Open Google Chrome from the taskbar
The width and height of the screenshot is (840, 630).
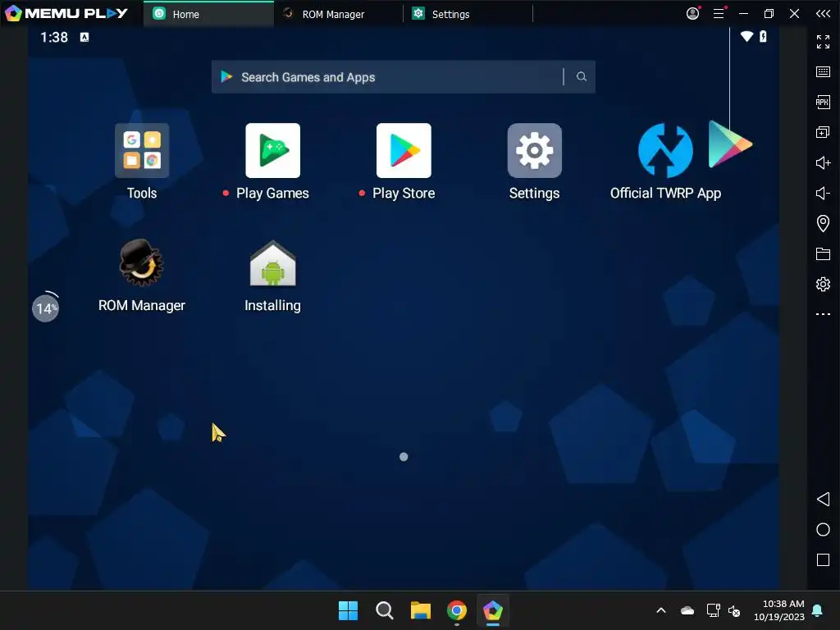(456, 610)
